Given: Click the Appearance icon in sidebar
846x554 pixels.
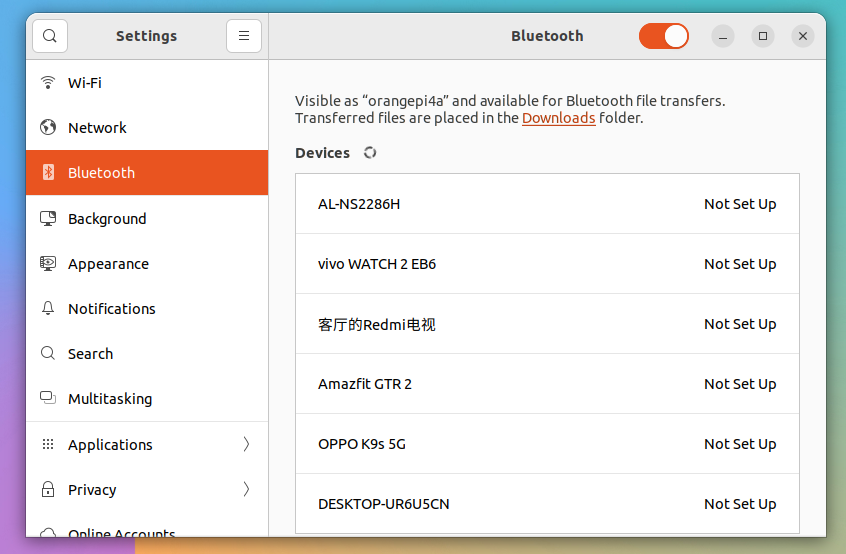Looking at the screenshot, I should point(48,264).
